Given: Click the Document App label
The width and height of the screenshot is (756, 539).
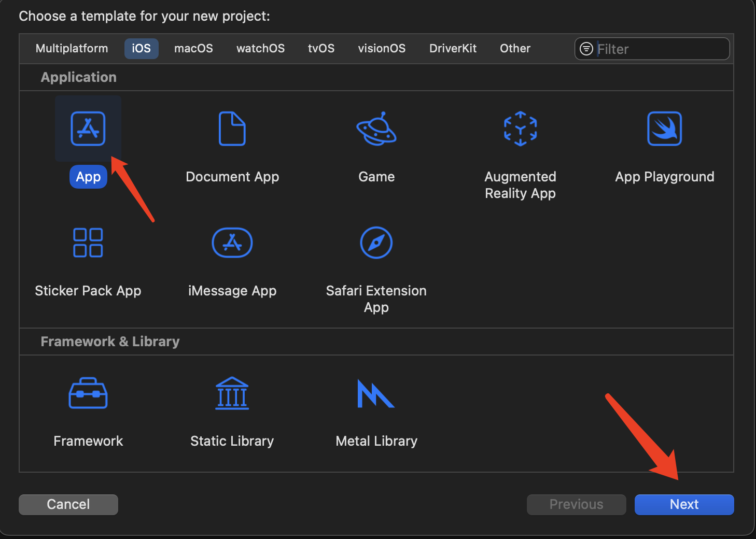Looking at the screenshot, I should 232,177.
